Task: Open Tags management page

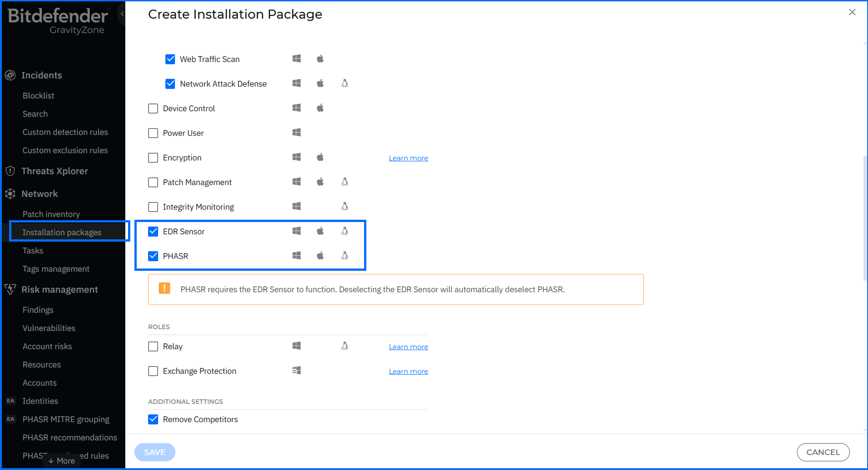Action: click(56, 269)
